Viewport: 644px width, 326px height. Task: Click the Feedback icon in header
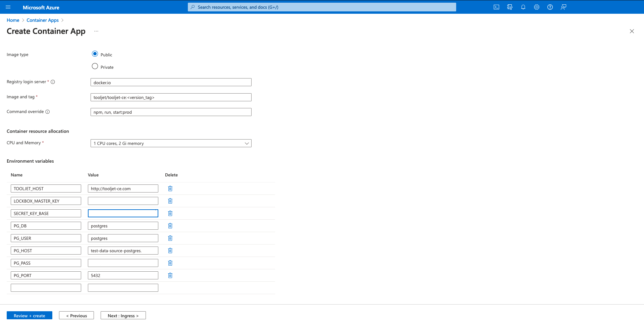coord(563,7)
